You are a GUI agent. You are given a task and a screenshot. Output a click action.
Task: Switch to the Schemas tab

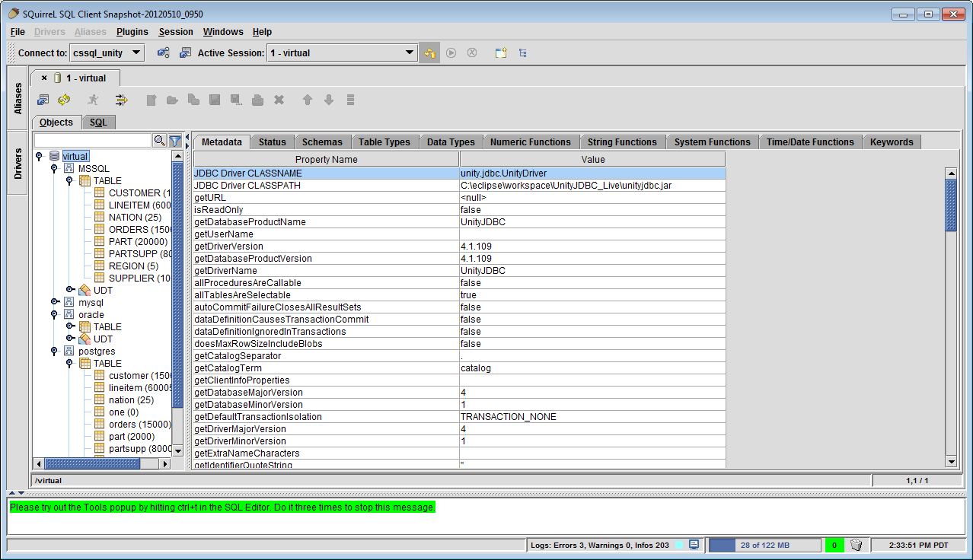322,142
